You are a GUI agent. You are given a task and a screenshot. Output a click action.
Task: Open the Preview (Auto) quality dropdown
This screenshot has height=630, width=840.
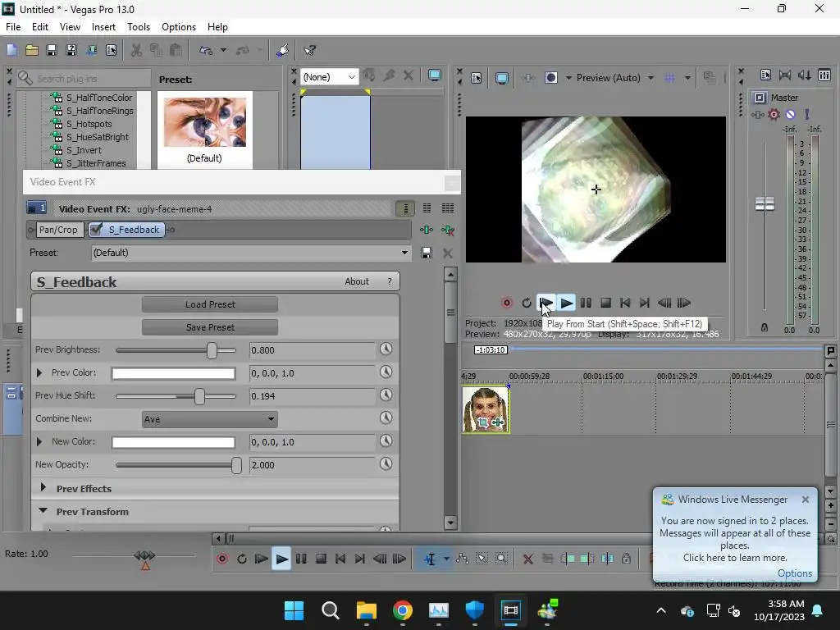[x=614, y=78]
